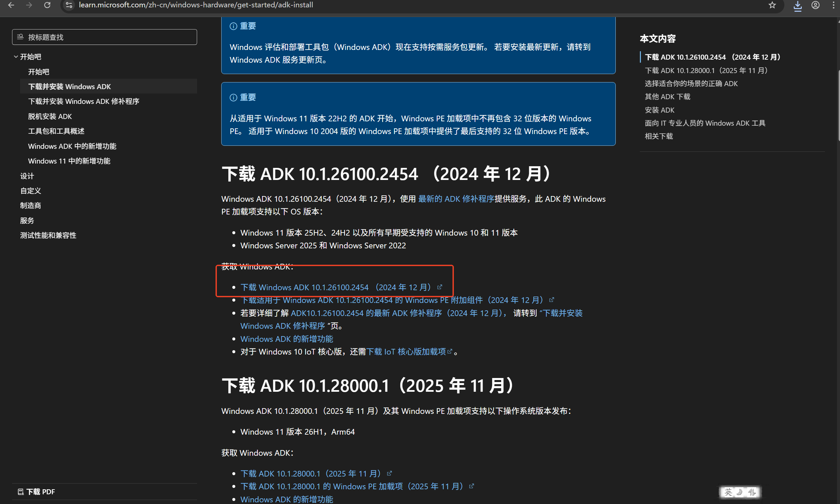Bookmark this page with star icon

point(772,5)
